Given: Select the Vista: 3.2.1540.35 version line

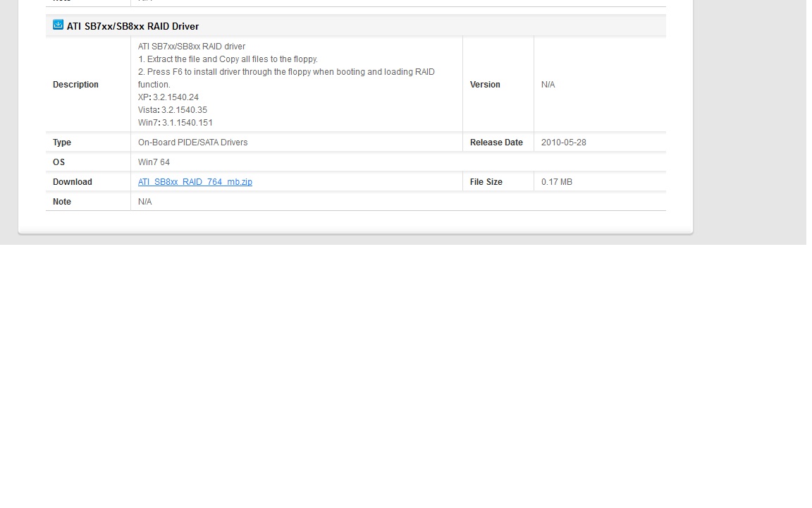Looking at the screenshot, I should click(173, 110).
